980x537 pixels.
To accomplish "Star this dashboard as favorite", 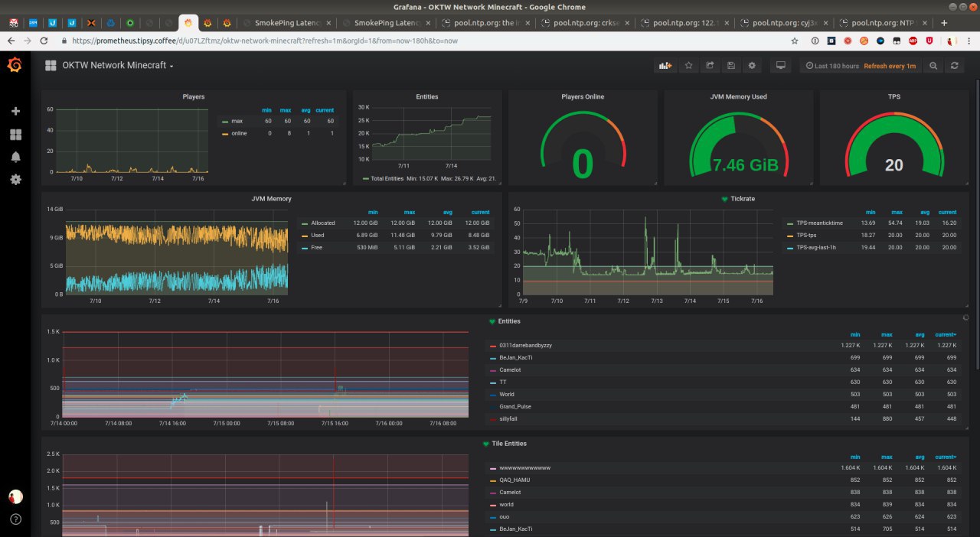I will (688, 66).
